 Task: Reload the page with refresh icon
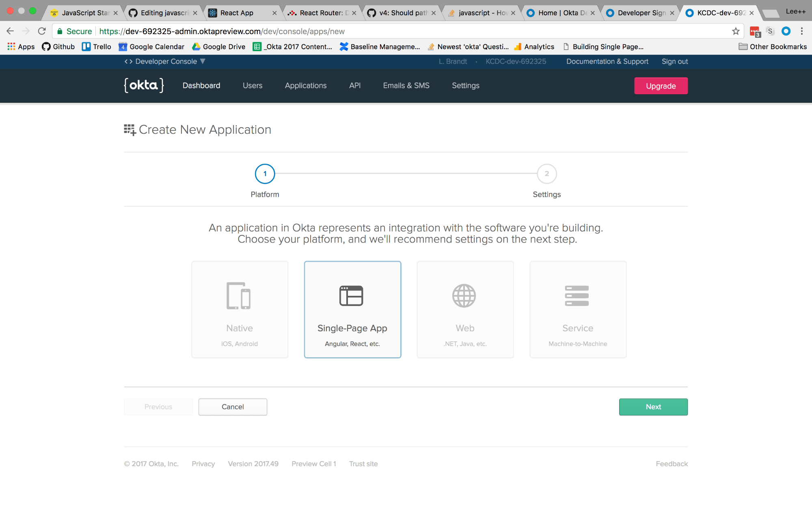(x=42, y=31)
